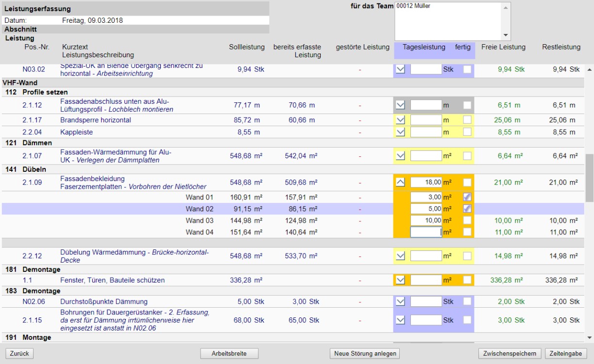
Task: Mark N03.02 Spezial-UK as fertig
Action: 467,69
